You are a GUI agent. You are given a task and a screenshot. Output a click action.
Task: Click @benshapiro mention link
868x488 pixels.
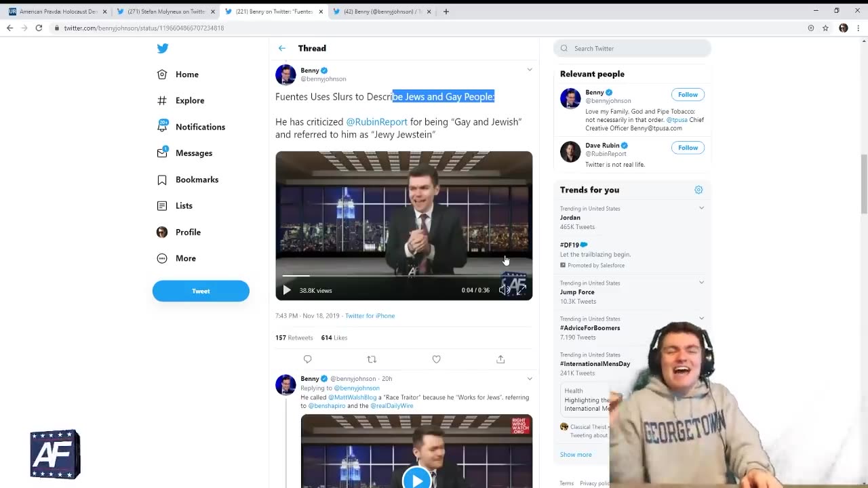pyautogui.click(x=327, y=406)
